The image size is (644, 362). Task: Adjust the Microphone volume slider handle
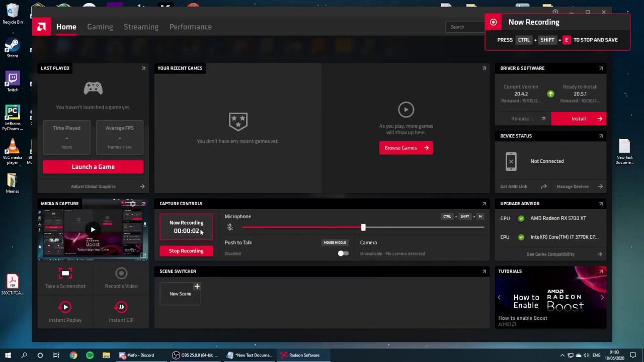click(x=363, y=228)
